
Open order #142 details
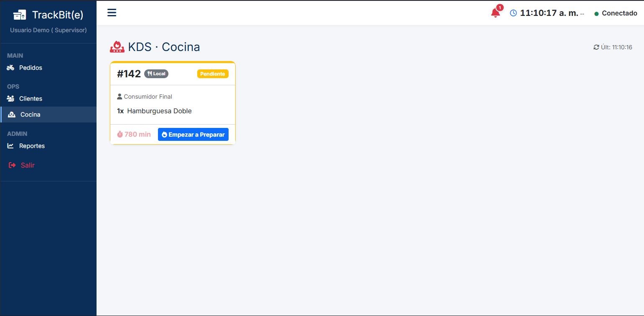pyautogui.click(x=128, y=74)
